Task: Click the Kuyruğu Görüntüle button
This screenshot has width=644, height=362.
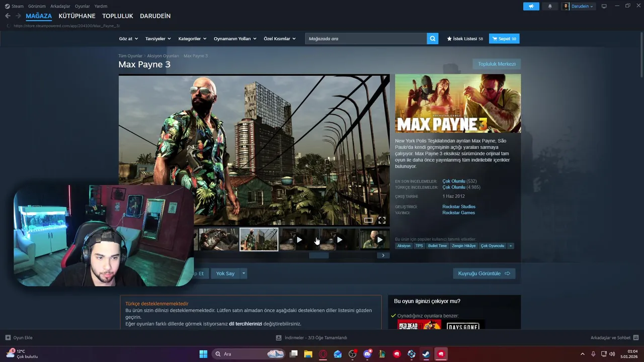Action: click(484, 274)
